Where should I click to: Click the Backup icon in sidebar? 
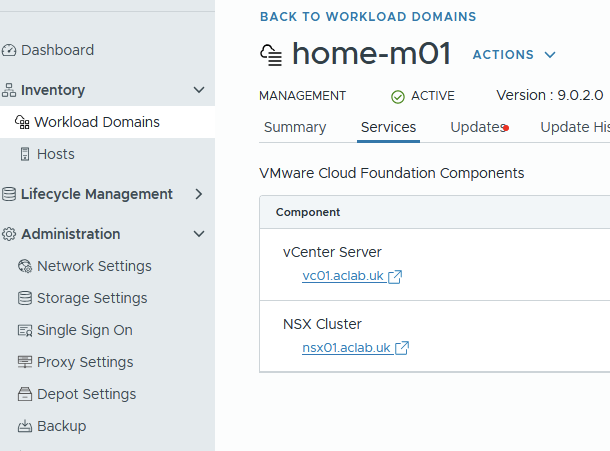click(x=26, y=426)
